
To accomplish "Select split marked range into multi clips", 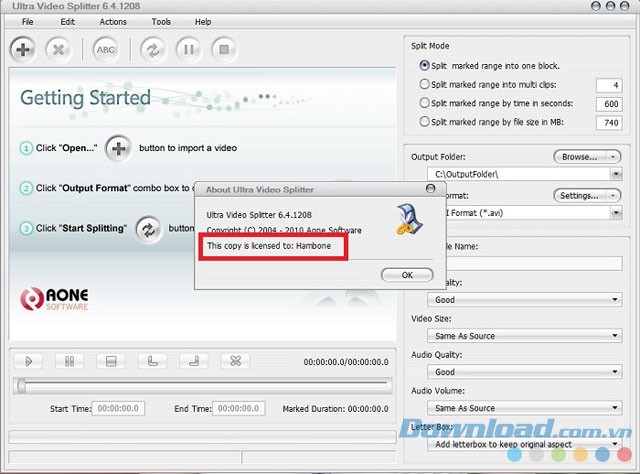I will tap(425, 85).
